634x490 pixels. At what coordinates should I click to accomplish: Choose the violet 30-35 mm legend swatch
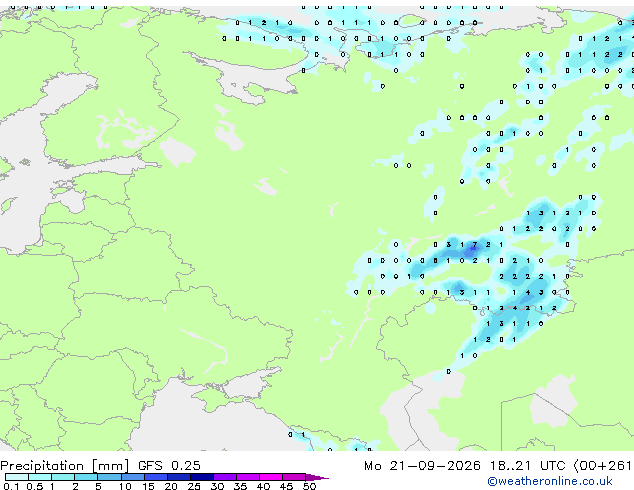click(x=225, y=477)
